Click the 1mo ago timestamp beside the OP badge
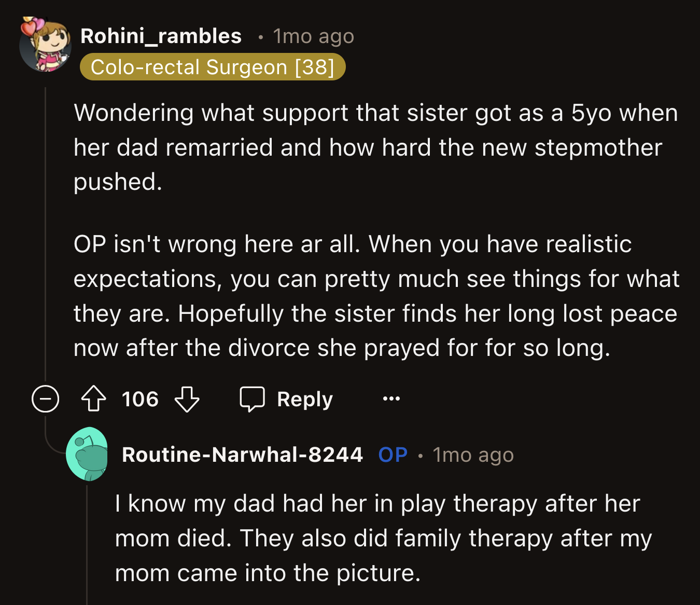The image size is (700, 605). click(472, 455)
